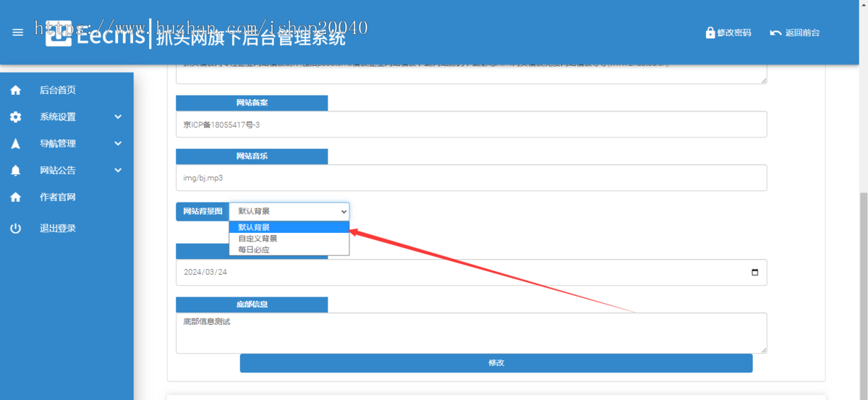Click the 网站备案 label
This screenshot has width=868, height=400.
pos(252,103)
